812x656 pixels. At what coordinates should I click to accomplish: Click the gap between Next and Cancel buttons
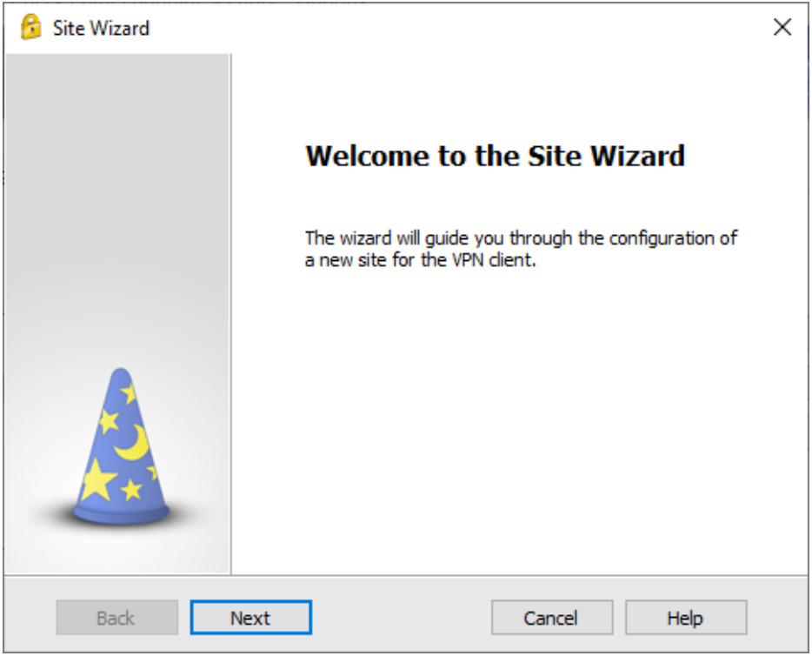point(402,618)
